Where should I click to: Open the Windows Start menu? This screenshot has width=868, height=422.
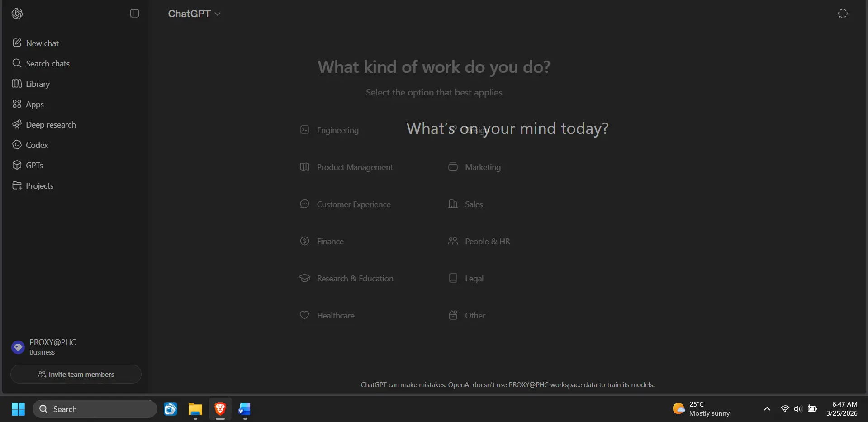[x=18, y=409]
